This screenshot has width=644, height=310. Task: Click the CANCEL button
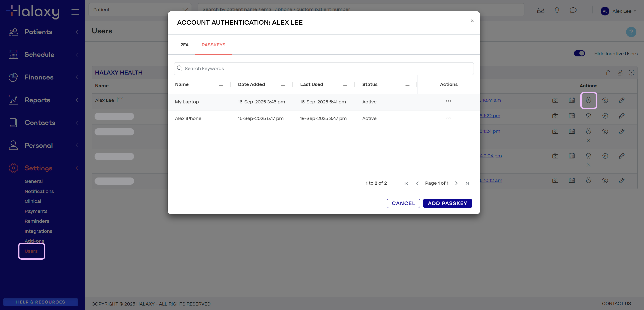[x=403, y=203]
